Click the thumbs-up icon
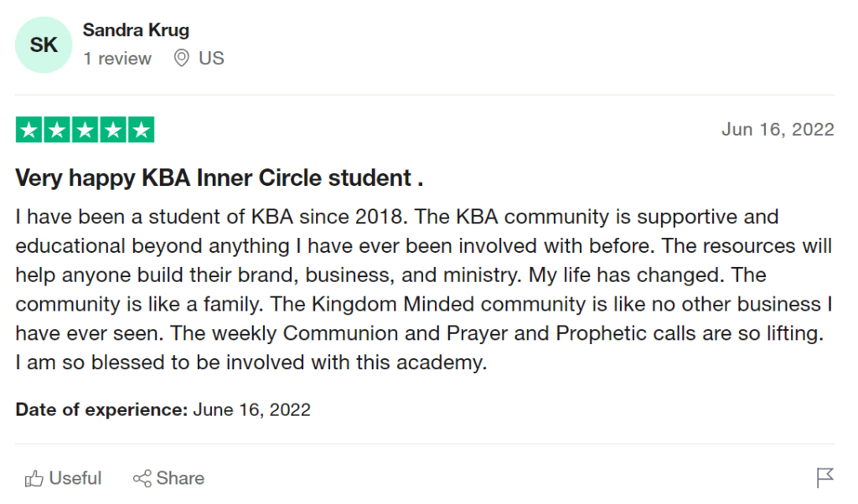Screen dimensions: 858x504 point(34,479)
